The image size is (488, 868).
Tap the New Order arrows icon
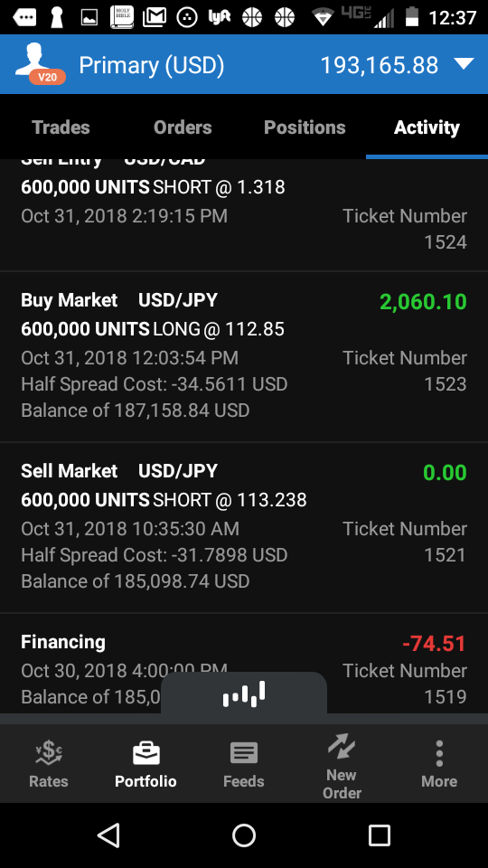tap(342, 746)
